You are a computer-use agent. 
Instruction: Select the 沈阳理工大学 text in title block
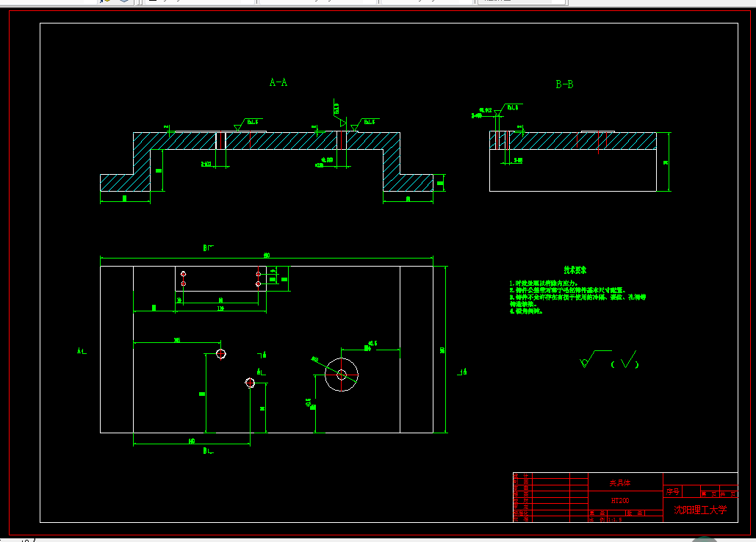pyautogui.click(x=700, y=510)
